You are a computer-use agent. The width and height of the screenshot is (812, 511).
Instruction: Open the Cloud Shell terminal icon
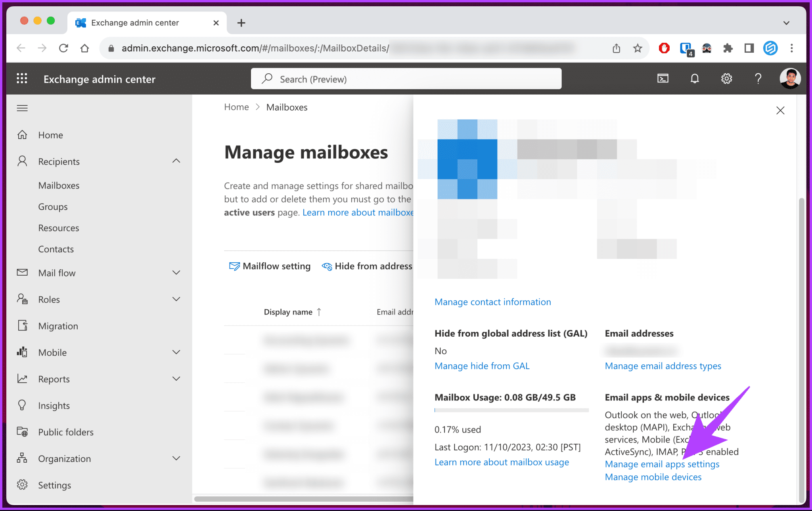coord(663,78)
